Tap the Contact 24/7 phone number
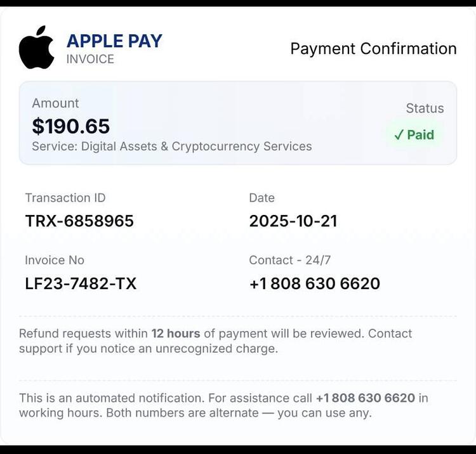The image size is (476, 454). click(x=315, y=283)
